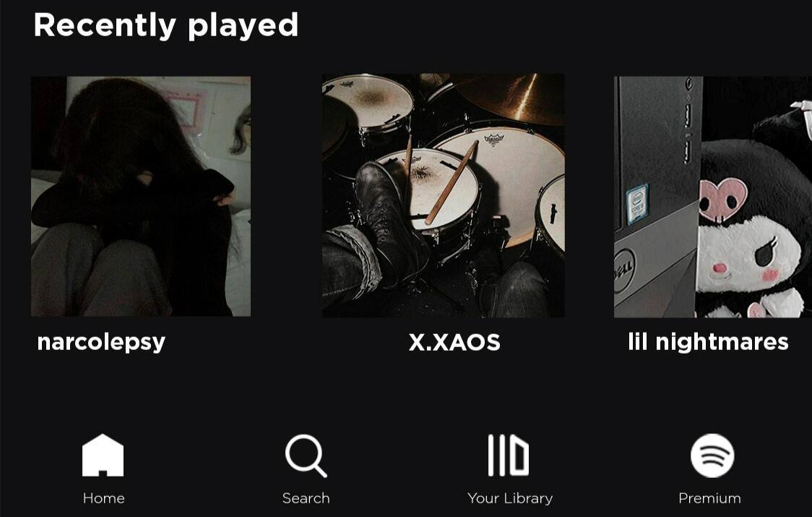The width and height of the screenshot is (812, 517).
Task: Click the Dell computer tower in the cover art
Action: (x=657, y=197)
